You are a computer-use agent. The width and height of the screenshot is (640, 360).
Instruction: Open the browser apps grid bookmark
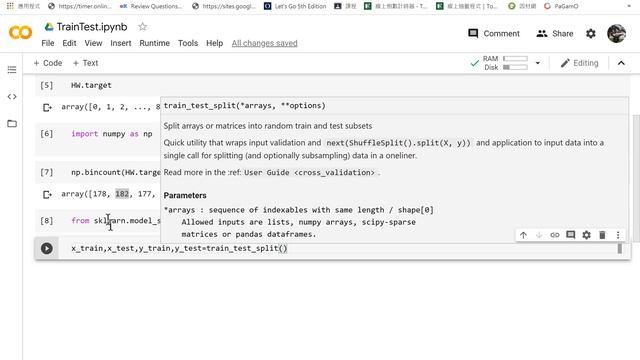[10, 6]
